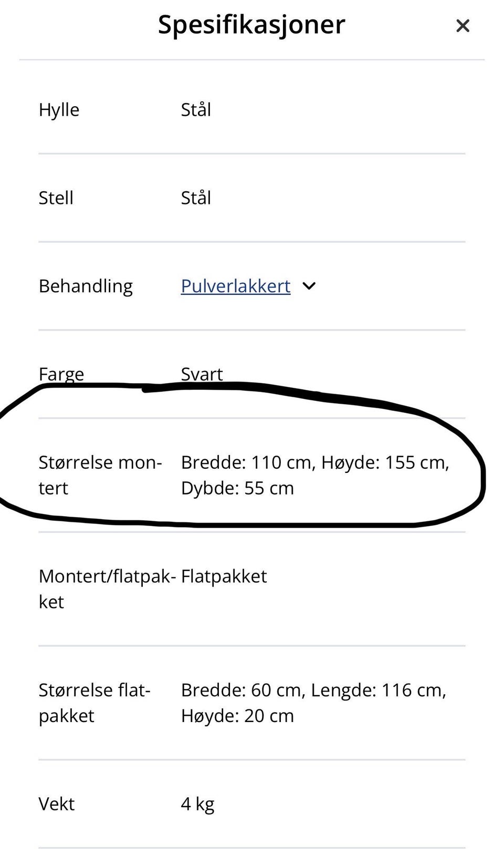This screenshot has width=504, height=865.
Task: Click the Behandling label
Action: point(86,286)
